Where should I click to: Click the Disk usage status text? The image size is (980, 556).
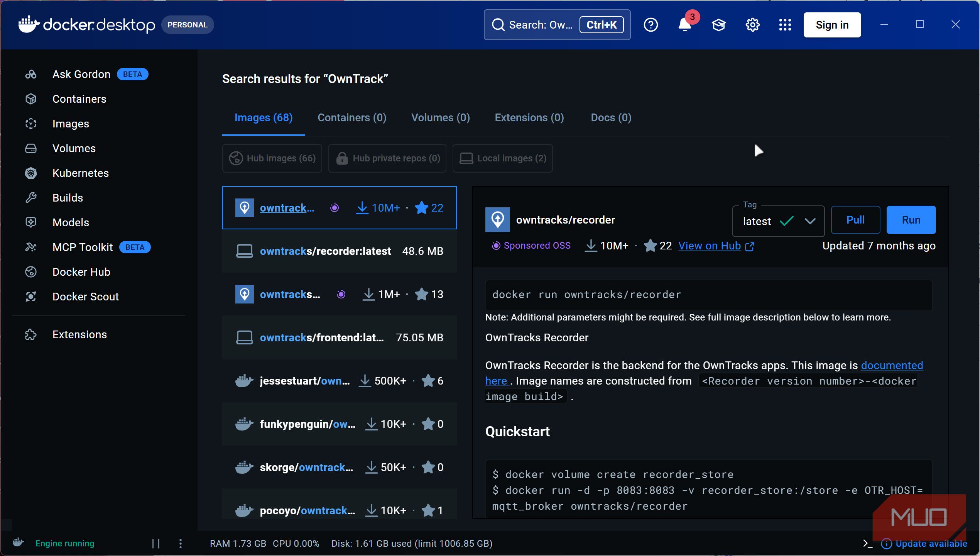pos(412,544)
